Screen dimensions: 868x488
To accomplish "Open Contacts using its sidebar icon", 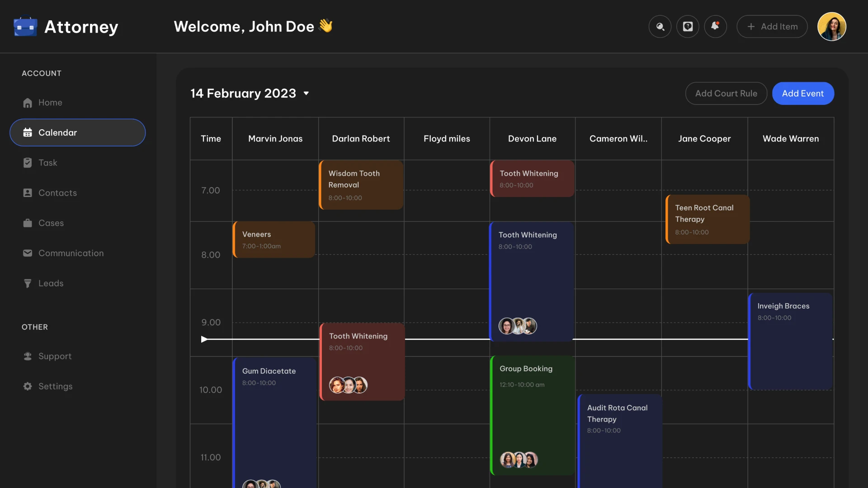I will 28,193.
